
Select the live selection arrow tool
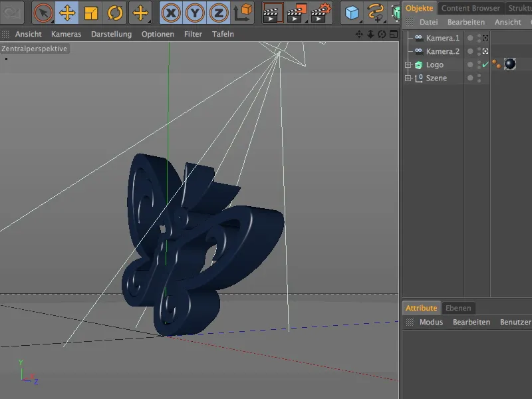(41, 11)
